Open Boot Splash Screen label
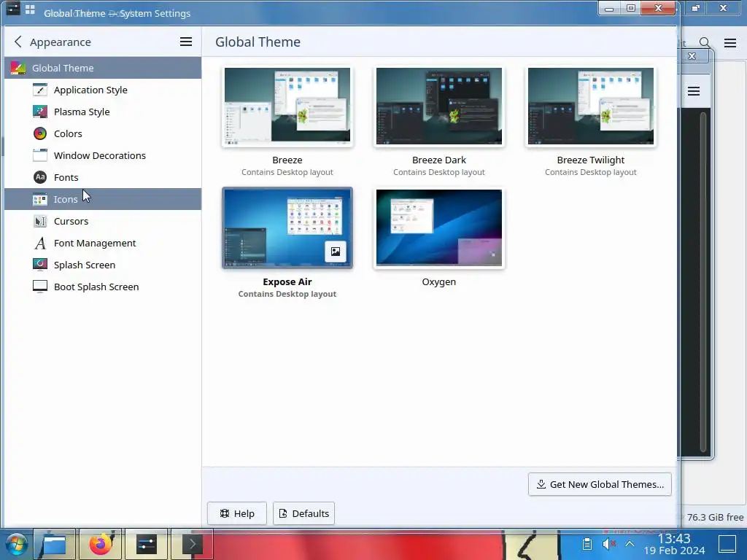 (x=96, y=287)
